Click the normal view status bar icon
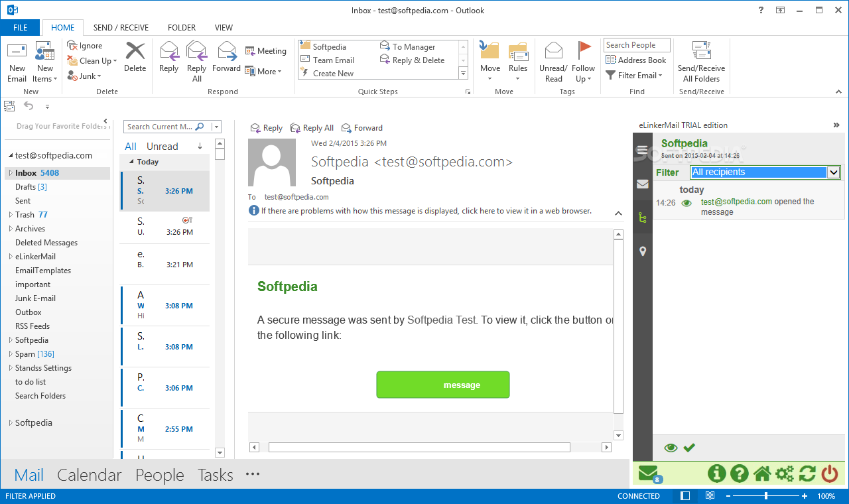This screenshot has width=849, height=504. (x=686, y=495)
